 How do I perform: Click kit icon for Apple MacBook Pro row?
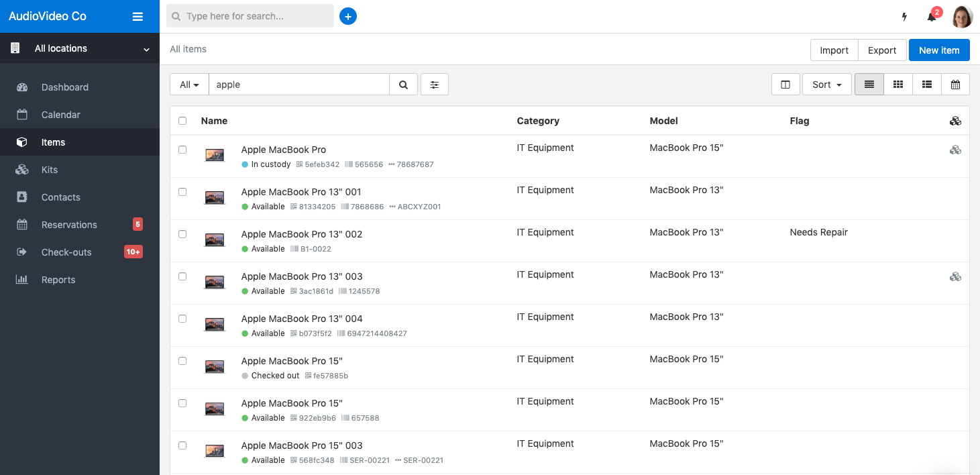pos(956,150)
